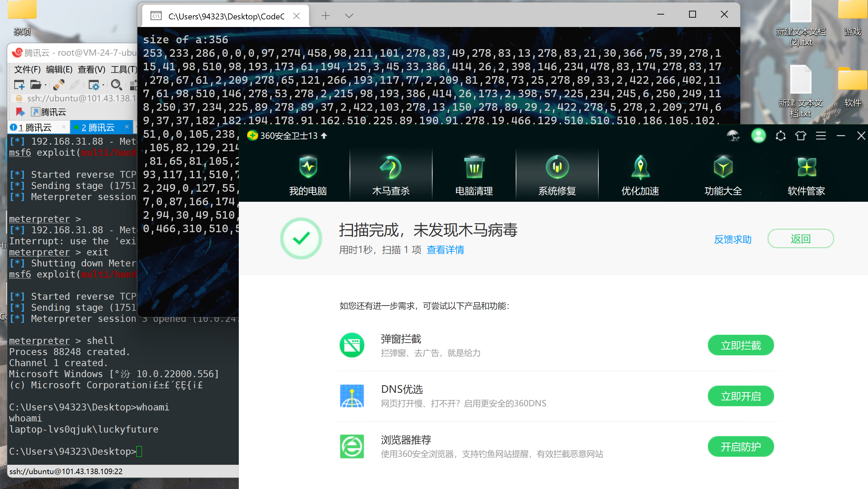Expand the arrow next to the session settings gear

tap(103, 85)
